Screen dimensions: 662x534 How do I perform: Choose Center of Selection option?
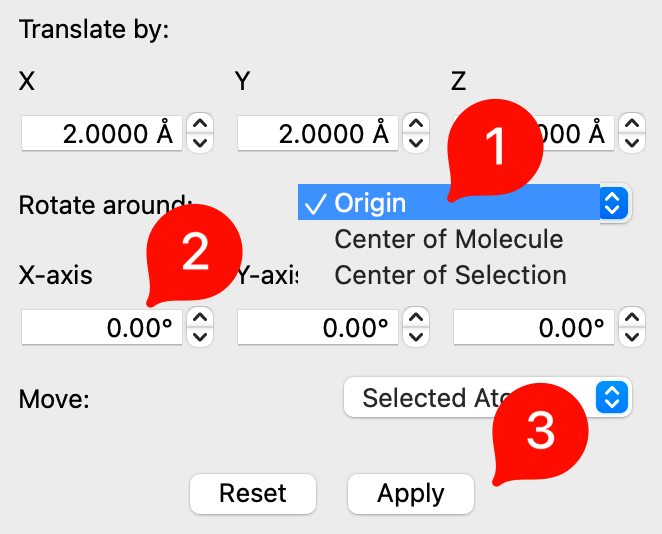[x=450, y=274]
